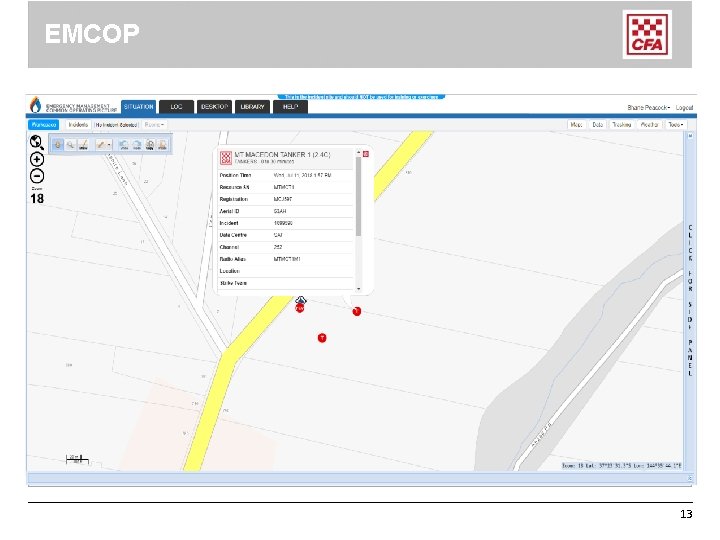
Task: Click the map scale bar
Action: pyautogui.click(x=77, y=459)
